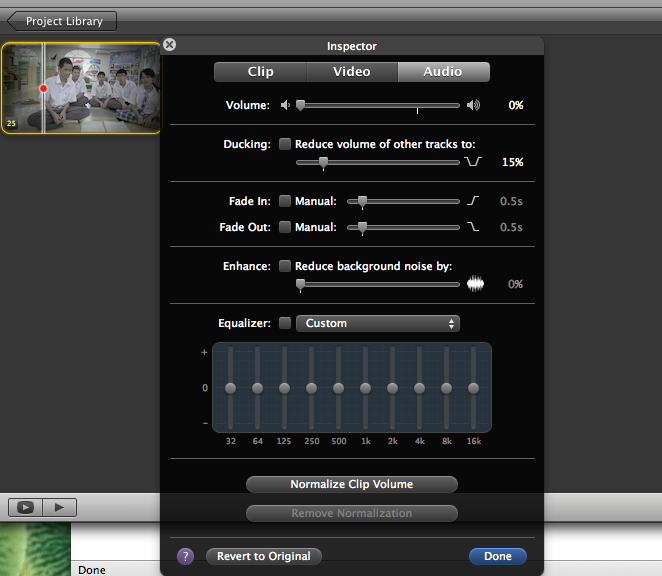This screenshot has width=662, height=576.
Task: Open help with the purple question mark icon
Action: click(185, 556)
